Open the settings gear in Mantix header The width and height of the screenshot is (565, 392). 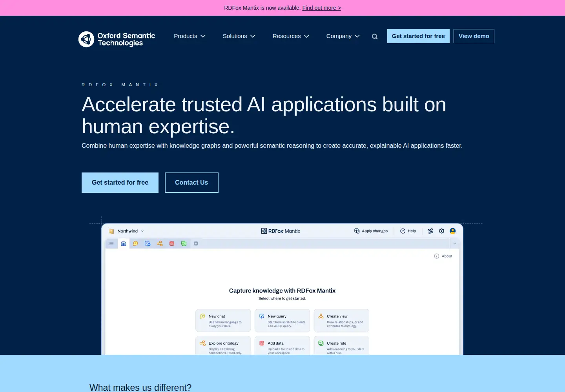[x=442, y=231]
